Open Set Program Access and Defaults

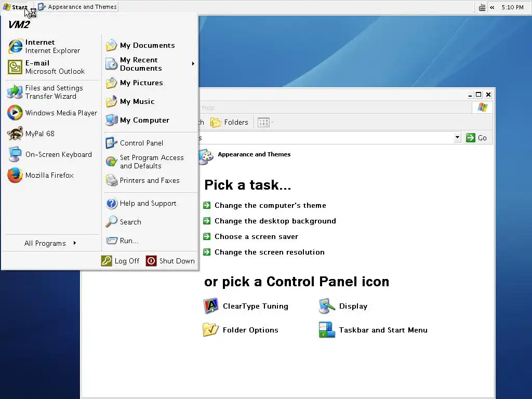click(150, 162)
